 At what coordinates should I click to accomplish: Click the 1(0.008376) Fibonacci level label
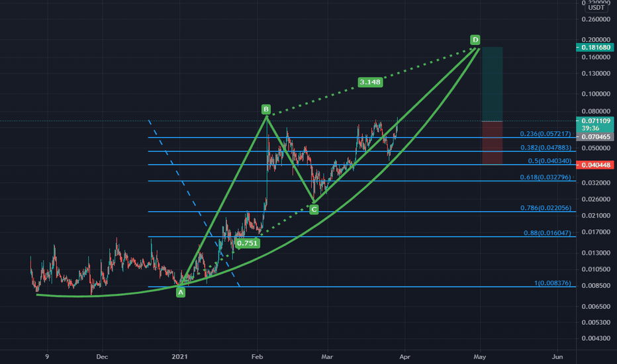(x=553, y=283)
